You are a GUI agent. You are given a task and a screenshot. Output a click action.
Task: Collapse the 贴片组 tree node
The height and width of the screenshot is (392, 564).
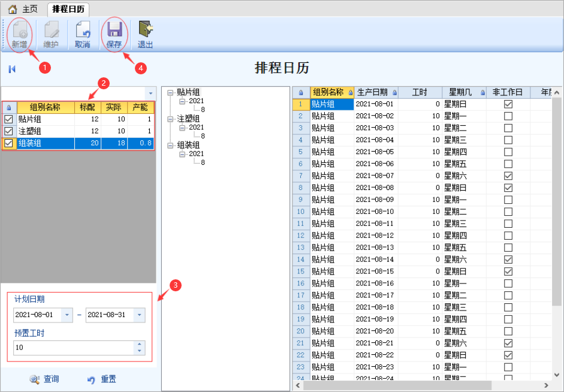coord(170,93)
